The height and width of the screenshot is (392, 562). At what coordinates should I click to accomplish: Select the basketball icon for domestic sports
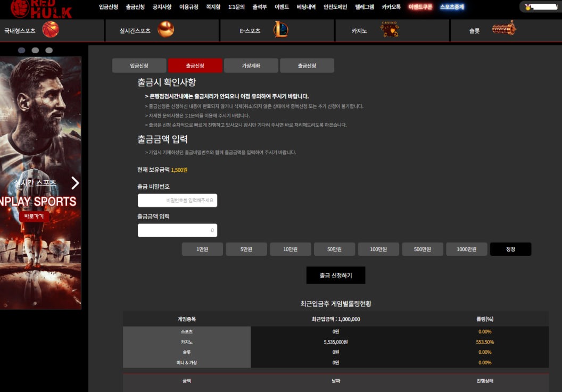click(x=51, y=29)
